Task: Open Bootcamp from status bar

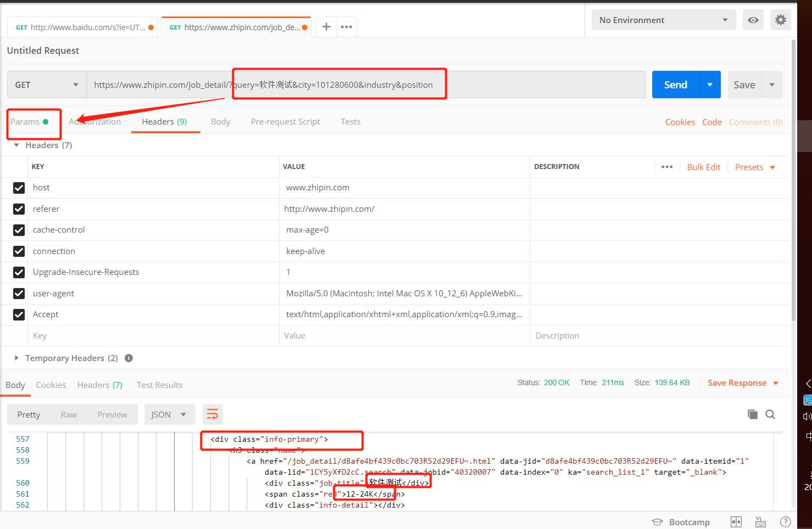Action: (x=681, y=522)
